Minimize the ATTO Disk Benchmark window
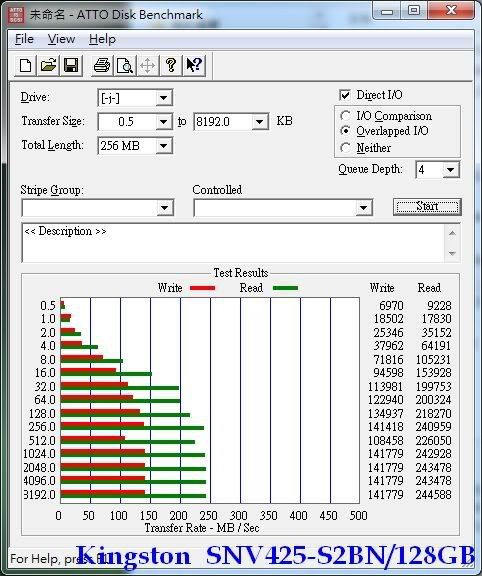 click(386, 12)
